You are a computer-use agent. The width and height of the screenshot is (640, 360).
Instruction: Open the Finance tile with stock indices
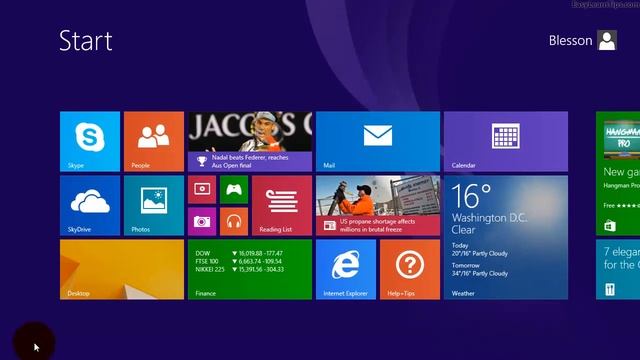tap(250, 269)
